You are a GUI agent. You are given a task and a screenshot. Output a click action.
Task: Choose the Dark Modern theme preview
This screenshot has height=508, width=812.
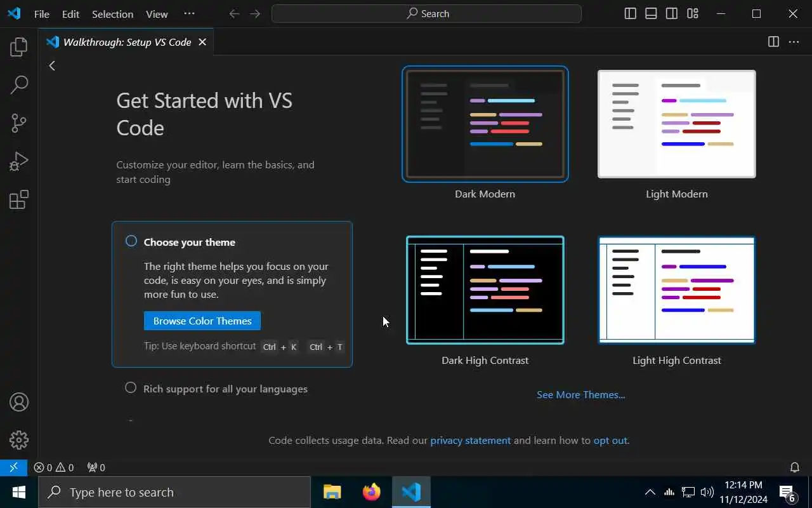[x=485, y=124]
